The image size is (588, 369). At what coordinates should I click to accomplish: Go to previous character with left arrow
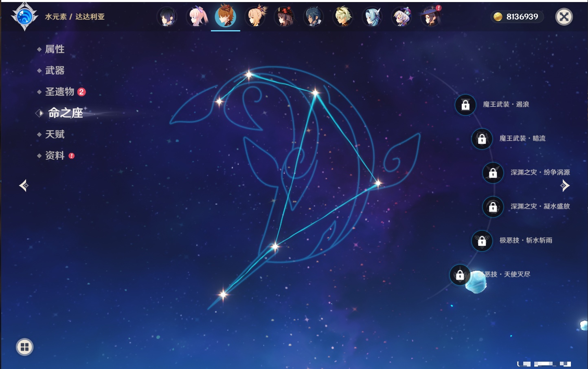tap(24, 186)
